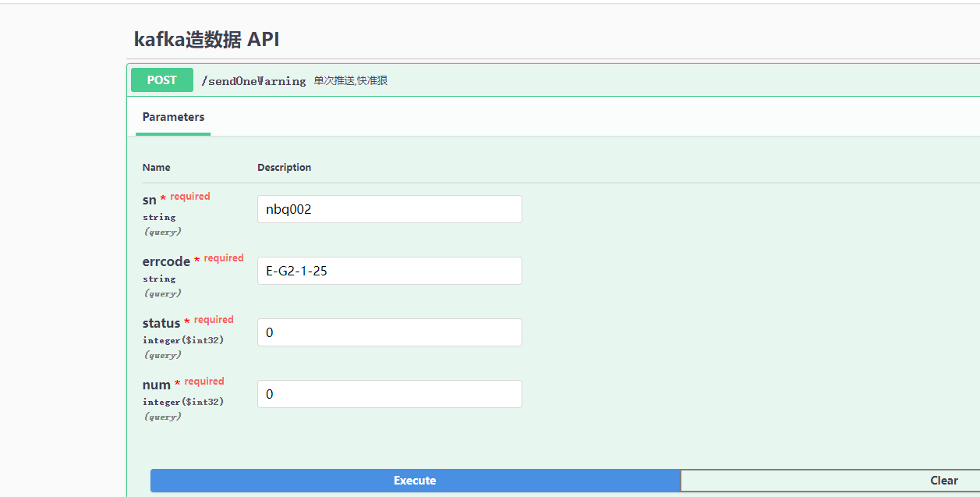Click integer($int32) type under status
The height and width of the screenshot is (497, 980).
tap(183, 340)
